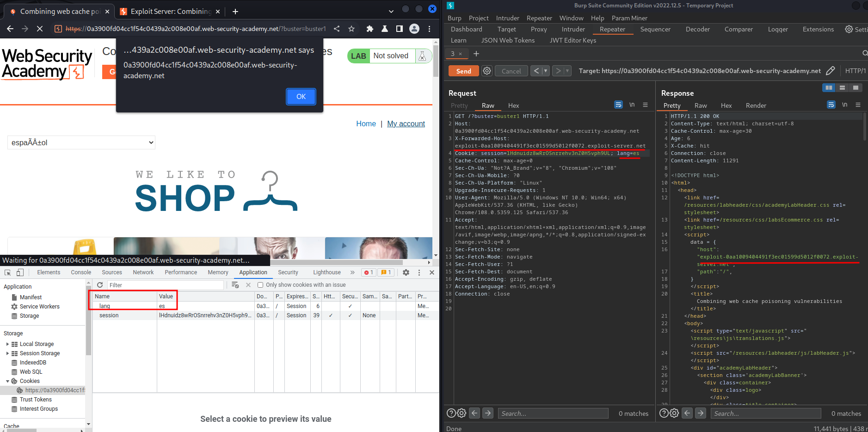868x432 pixels.
Task: Open the Request pane hamburger menu
Action: 645,105
